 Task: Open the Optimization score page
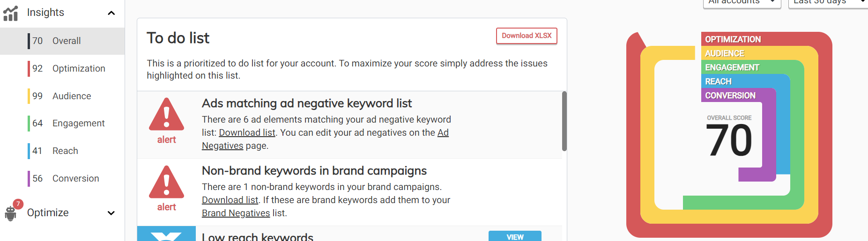78,69
